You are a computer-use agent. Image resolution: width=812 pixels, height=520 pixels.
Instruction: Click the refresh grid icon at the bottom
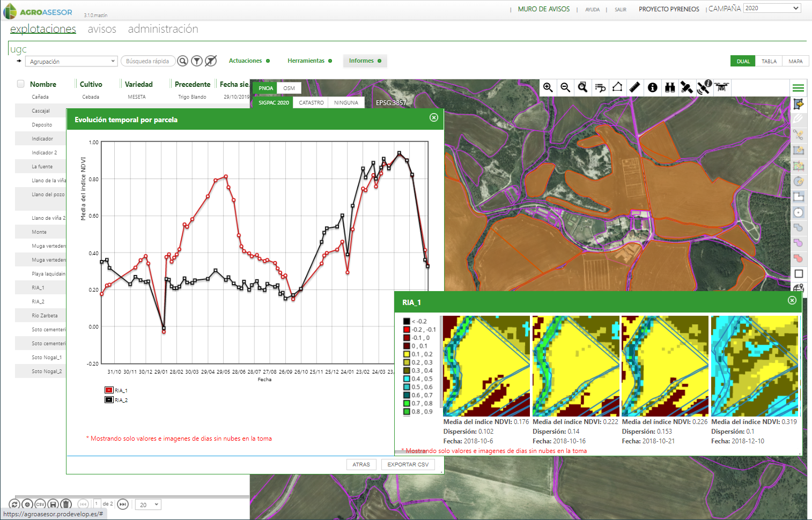[x=14, y=504]
